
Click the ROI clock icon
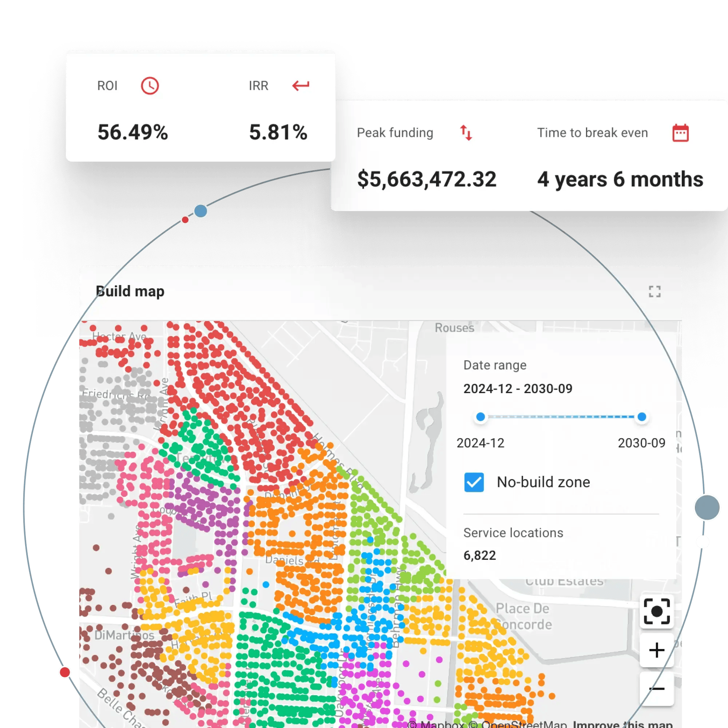point(150,86)
